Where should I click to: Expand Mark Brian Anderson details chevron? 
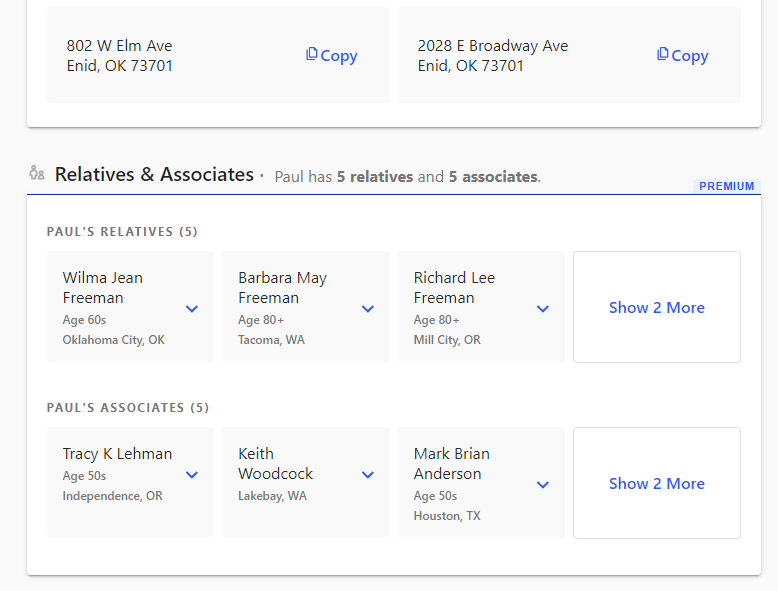click(x=543, y=485)
